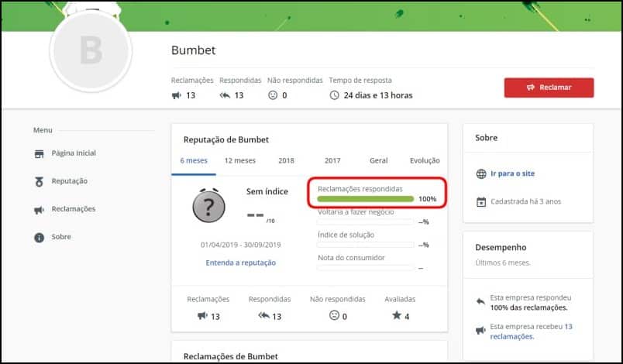This screenshot has width=623, height=364.
Task: Select the 2017 reputation tab
Action: pyautogui.click(x=332, y=161)
